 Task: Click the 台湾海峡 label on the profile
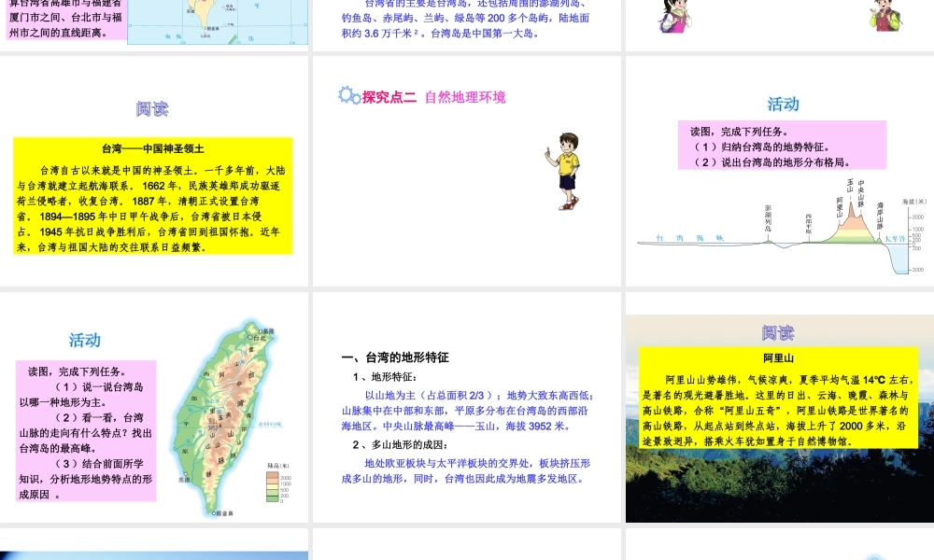pos(690,238)
